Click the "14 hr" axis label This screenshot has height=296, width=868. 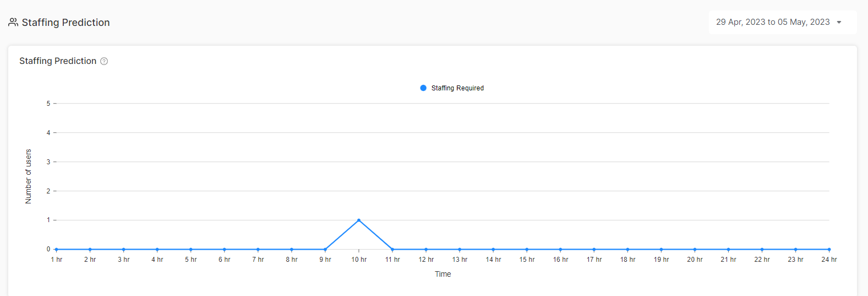(x=493, y=260)
